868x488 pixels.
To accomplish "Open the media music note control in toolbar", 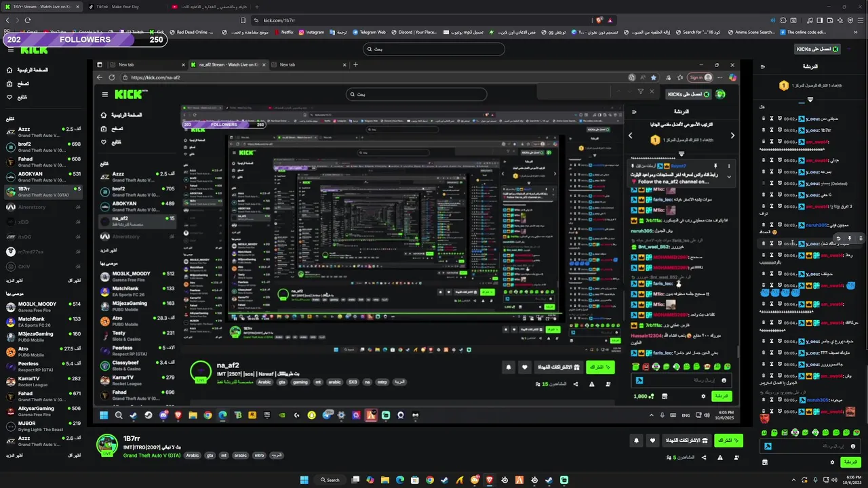I will (810, 20).
